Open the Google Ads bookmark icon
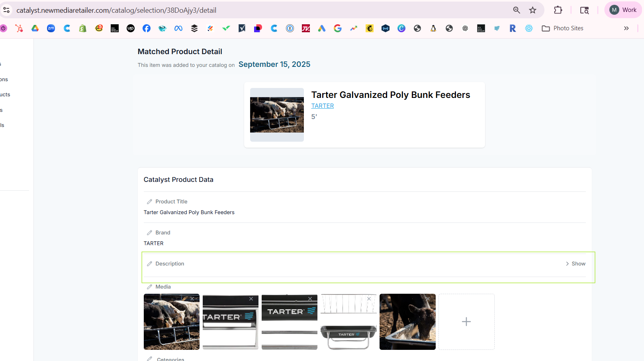Image resolution: width=644 pixels, height=361 pixels. [322, 28]
